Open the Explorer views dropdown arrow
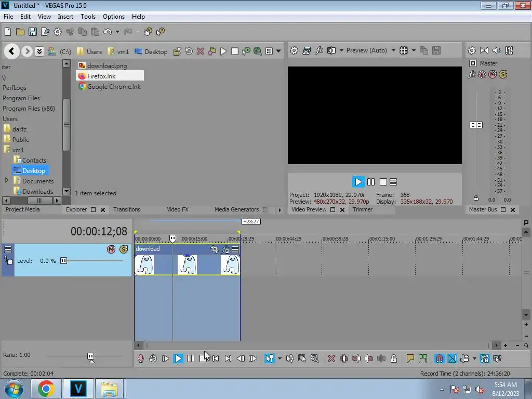Image resolution: width=532 pixels, height=399 pixels. (x=278, y=51)
